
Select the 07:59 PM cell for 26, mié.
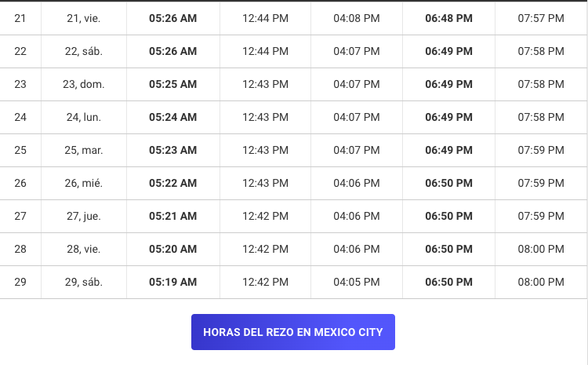coord(541,183)
